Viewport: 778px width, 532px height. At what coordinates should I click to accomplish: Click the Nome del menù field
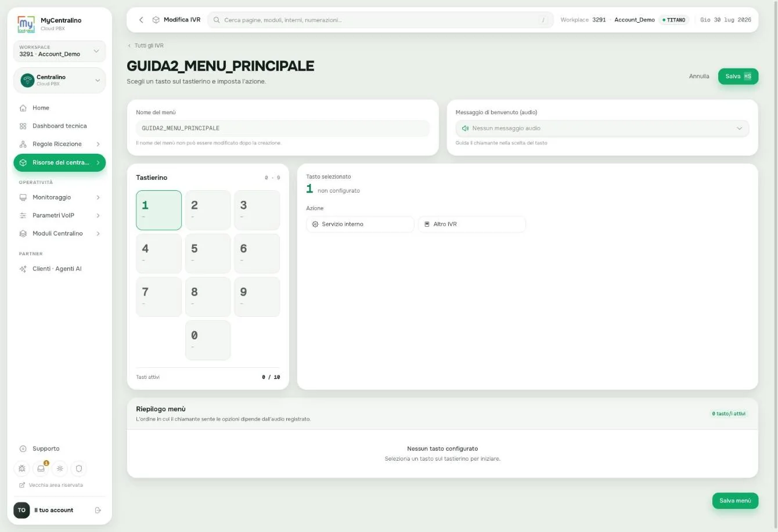click(283, 128)
